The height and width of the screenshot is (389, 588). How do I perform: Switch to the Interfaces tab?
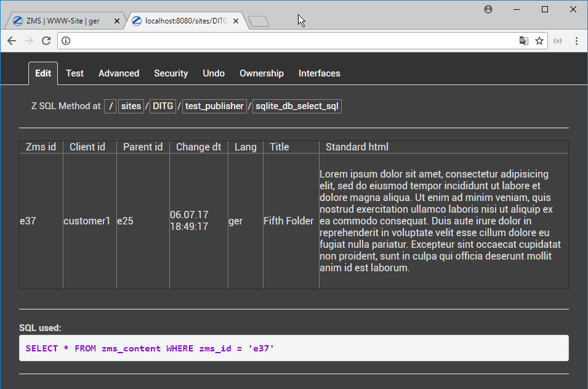(x=320, y=73)
